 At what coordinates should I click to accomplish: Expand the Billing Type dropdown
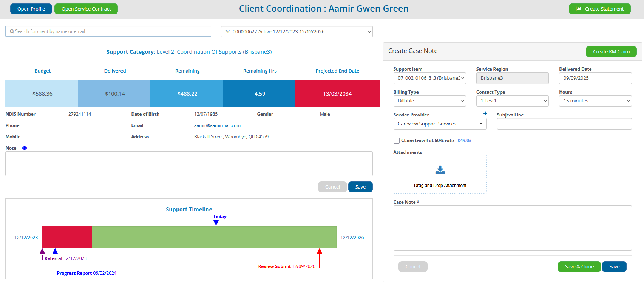[x=429, y=101]
